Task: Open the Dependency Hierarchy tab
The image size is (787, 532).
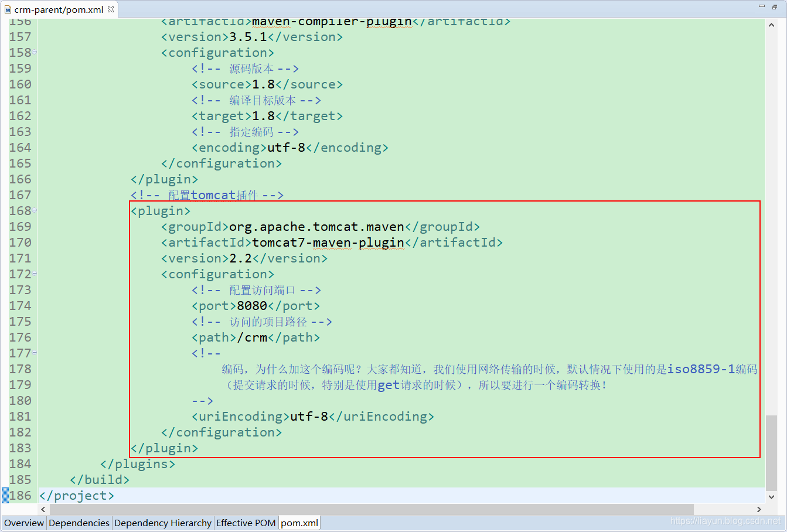Action: pos(163,523)
